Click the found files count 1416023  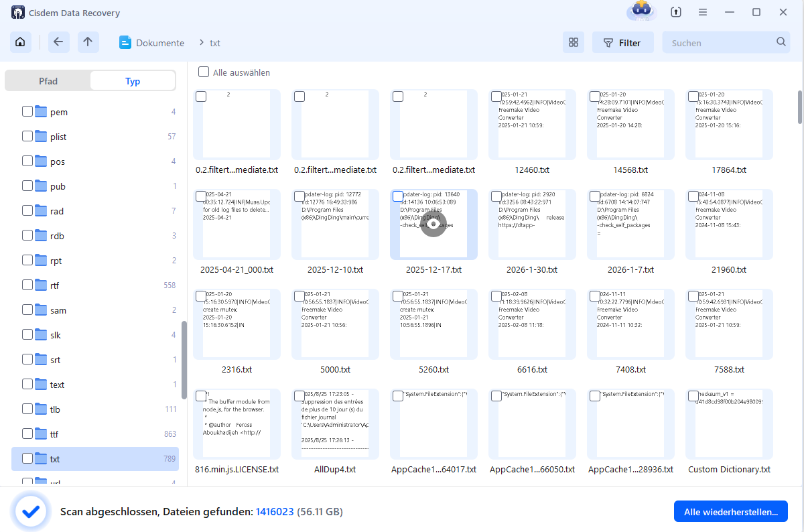pos(275,512)
